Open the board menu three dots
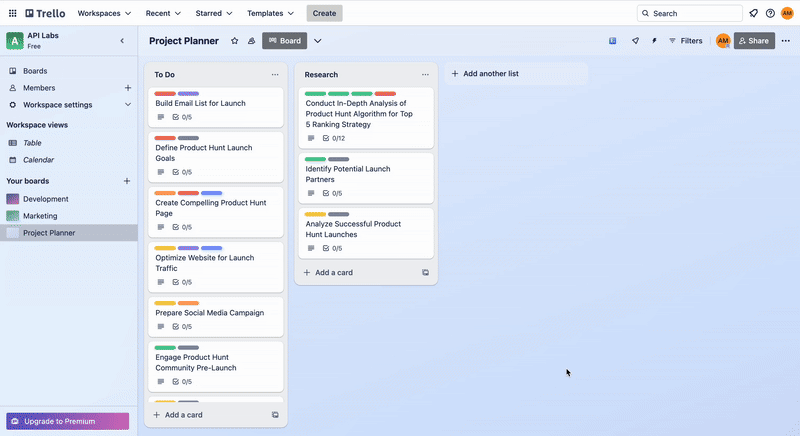This screenshot has height=436, width=800. (785, 41)
